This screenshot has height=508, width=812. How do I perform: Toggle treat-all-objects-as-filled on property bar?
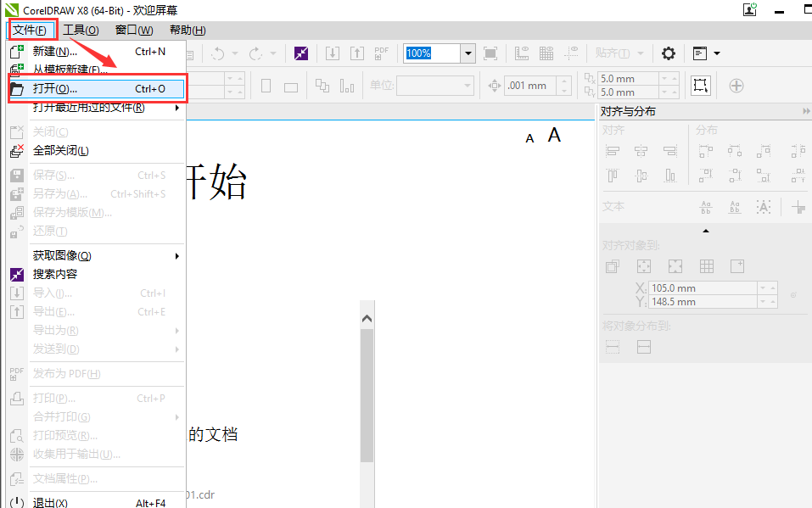point(701,85)
